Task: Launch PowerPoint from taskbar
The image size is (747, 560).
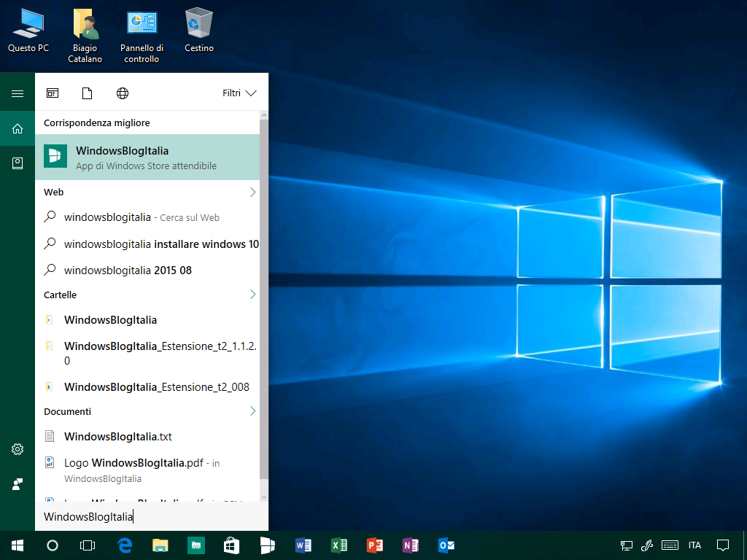Action: 374,545
